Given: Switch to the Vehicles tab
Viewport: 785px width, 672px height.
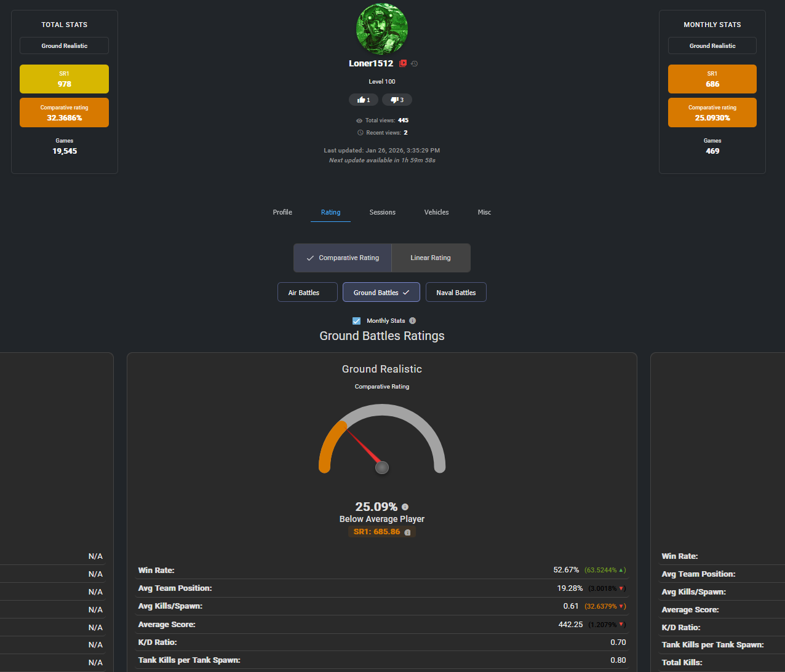Looking at the screenshot, I should 437,212.
